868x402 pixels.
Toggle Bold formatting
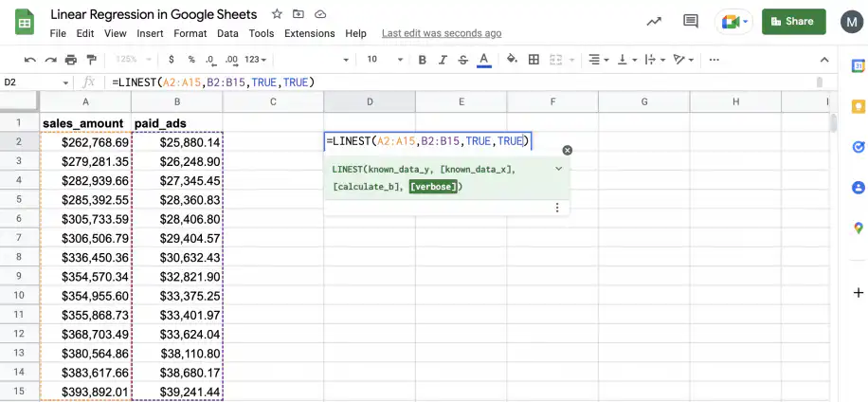(x=422, y=59)
